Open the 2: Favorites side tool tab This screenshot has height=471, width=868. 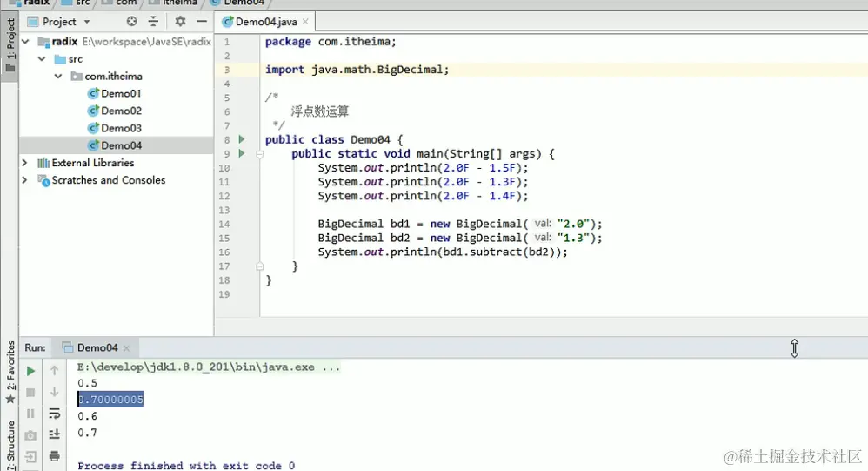click(x=10, y=372)
